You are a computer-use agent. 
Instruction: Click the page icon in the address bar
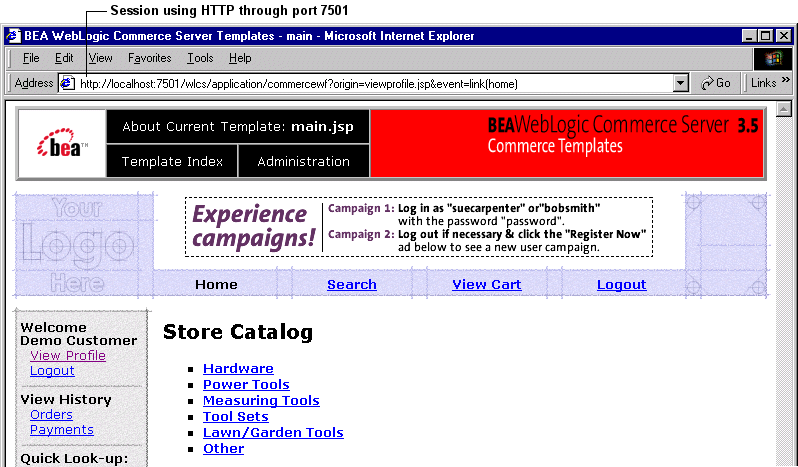point(68,83)
